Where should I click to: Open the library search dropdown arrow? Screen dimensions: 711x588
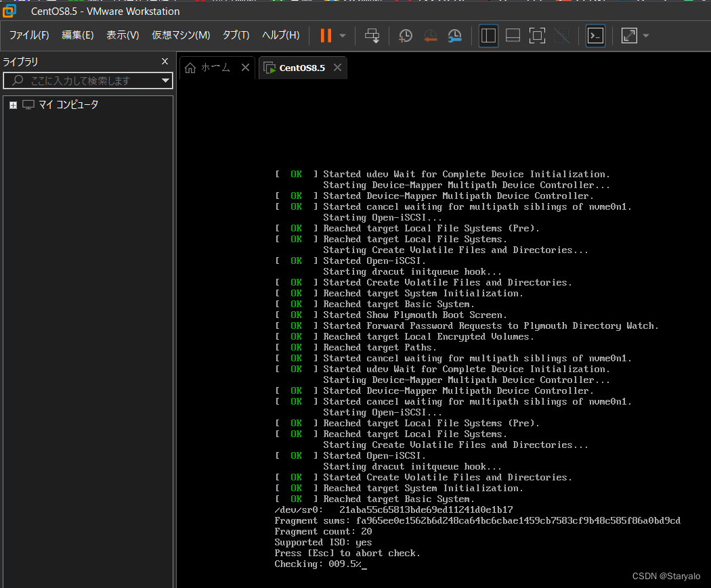click(165, 81)
